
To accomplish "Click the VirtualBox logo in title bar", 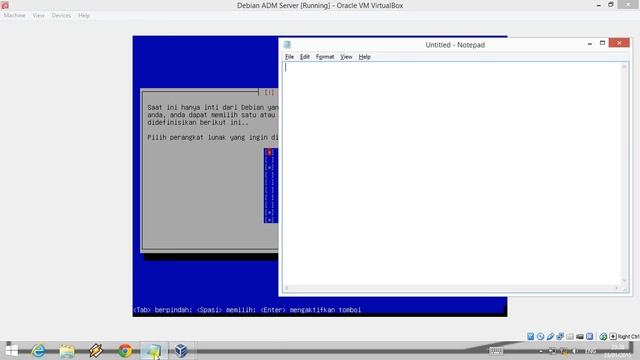I will (5, 5).
